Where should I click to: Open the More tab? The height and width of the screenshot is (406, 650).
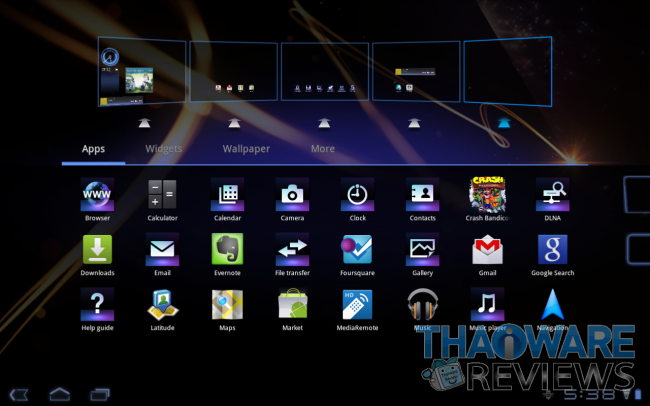pos(323,149)
